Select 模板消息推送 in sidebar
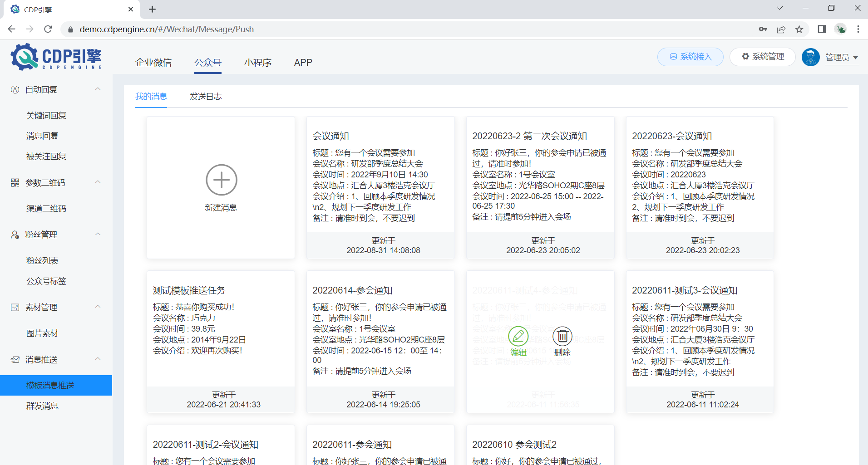The image size is (868, 465). tap(56, 385)
